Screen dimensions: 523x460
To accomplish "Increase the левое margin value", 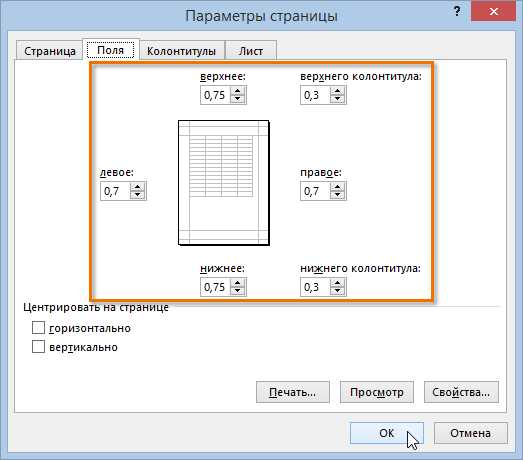I will (137, 187).
